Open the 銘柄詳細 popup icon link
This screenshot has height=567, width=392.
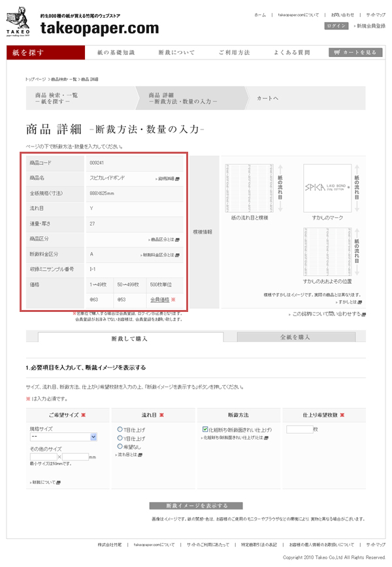168,178
